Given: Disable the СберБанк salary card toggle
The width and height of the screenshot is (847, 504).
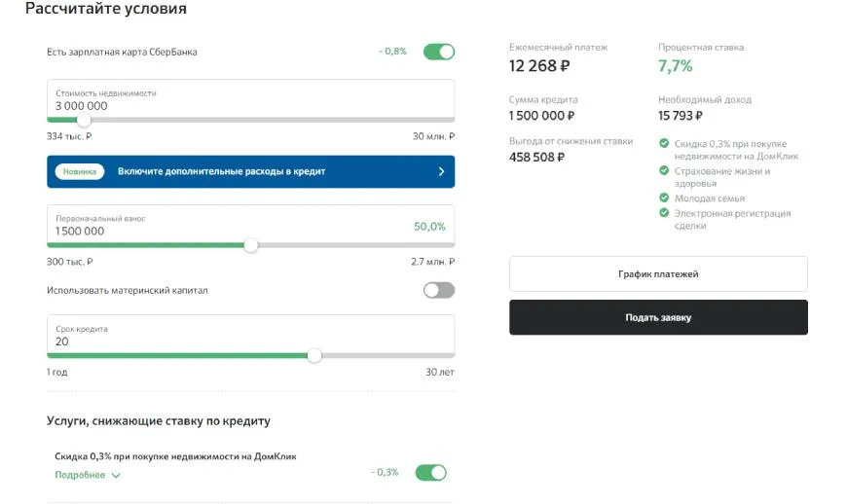Looking at the screenshot, I should pos(439,52).
